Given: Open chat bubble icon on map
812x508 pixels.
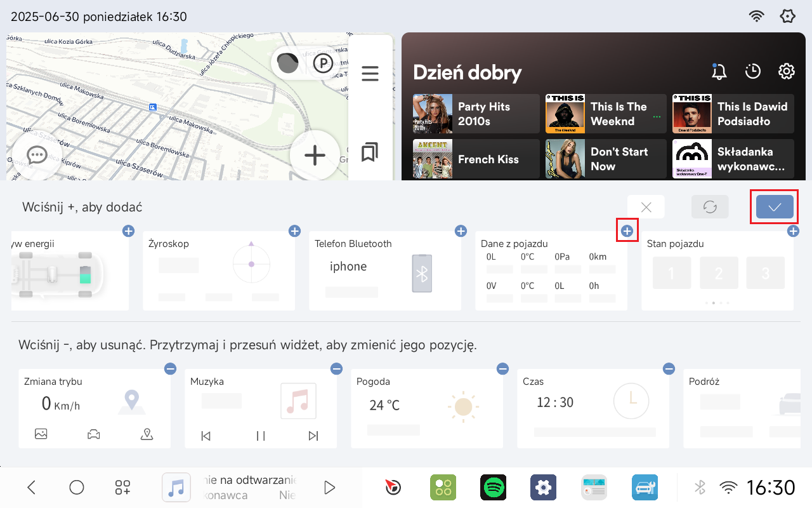Looking at the screenshot, I should pos(36,155).
